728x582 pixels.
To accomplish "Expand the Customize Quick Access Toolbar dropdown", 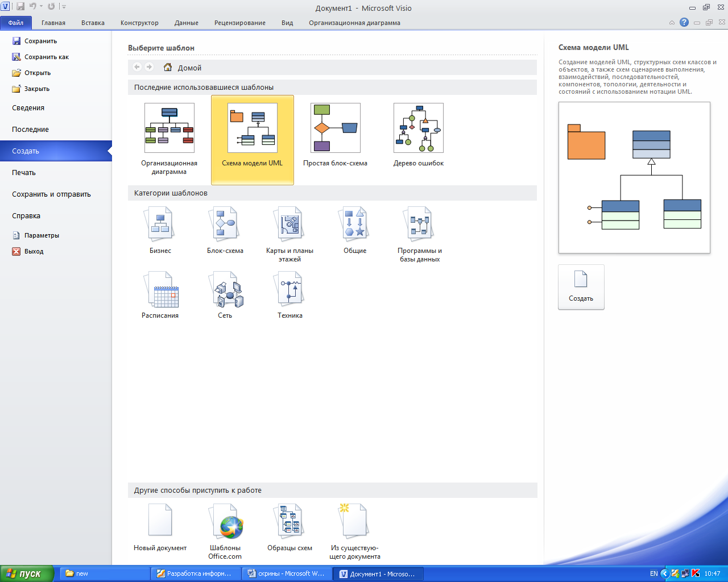I will (64, 7).
